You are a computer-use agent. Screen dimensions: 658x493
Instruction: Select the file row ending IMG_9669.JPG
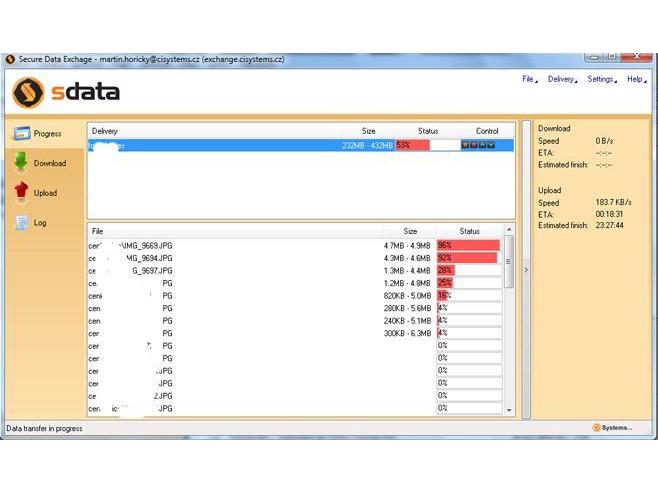[x=295, y=245]
